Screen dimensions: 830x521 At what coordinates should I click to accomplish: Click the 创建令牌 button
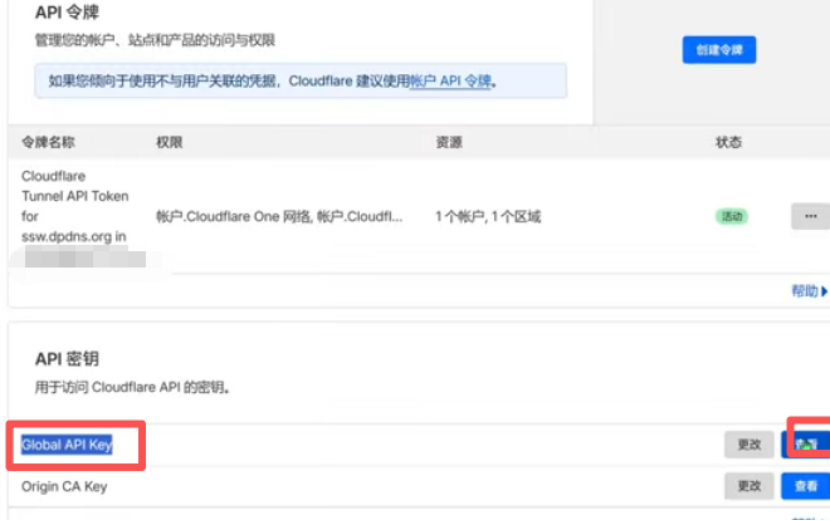click(x=719, y=49)
